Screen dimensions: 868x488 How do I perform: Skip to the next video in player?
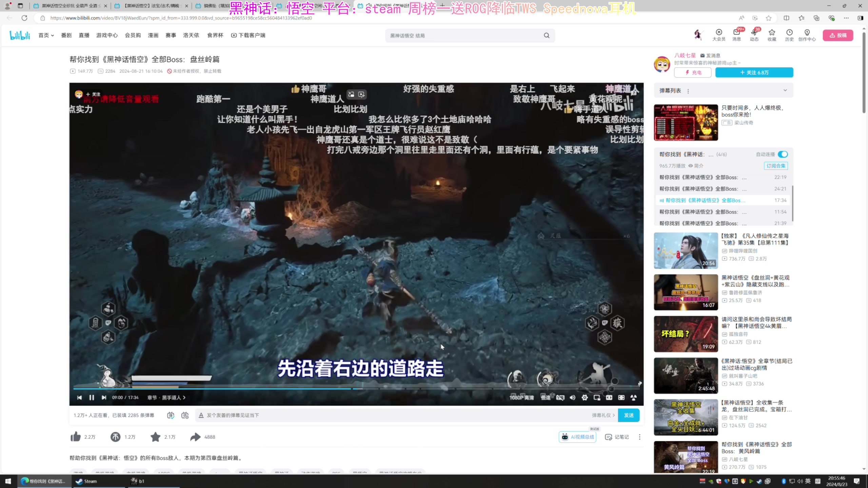point(104,398)
